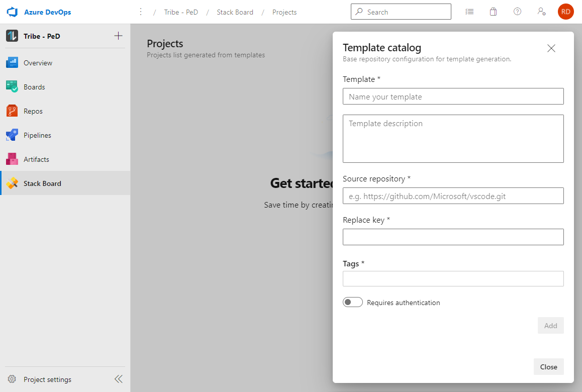The width and height of the screenshot is (582, 392).
Task: Open Pipelines in the sidebar
Action: (65, 135)
